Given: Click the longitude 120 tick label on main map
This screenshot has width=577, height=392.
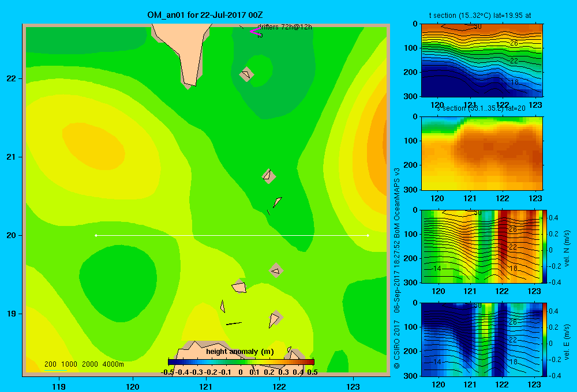Looking at the screenshot, I should pyautogui.click(x=133, y=386).
